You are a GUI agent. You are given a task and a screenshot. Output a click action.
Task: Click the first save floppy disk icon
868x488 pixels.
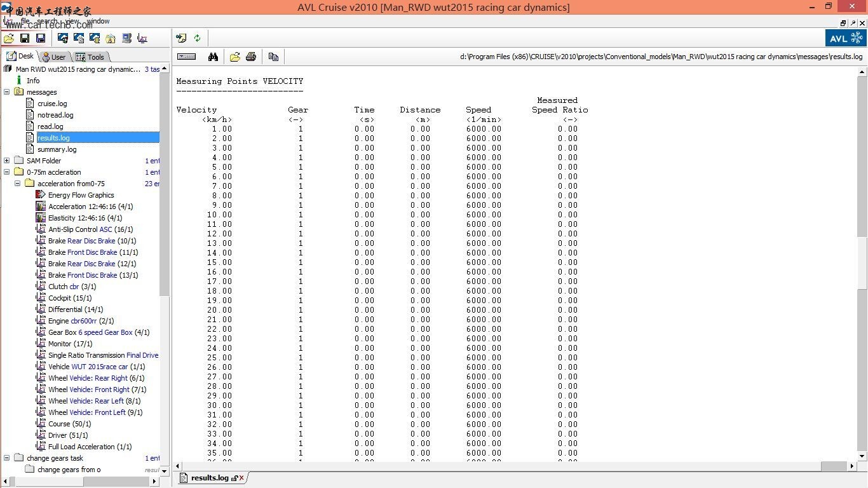pos(25,39)
